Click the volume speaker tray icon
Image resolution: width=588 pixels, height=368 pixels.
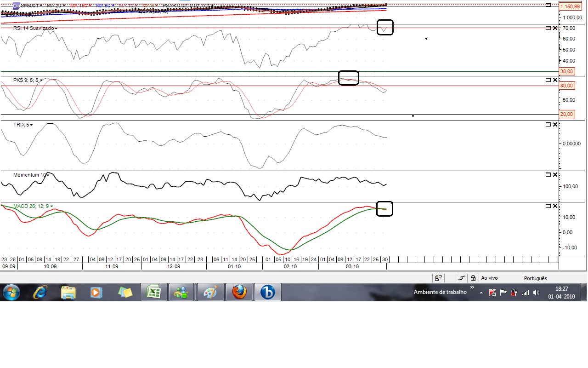536,292
